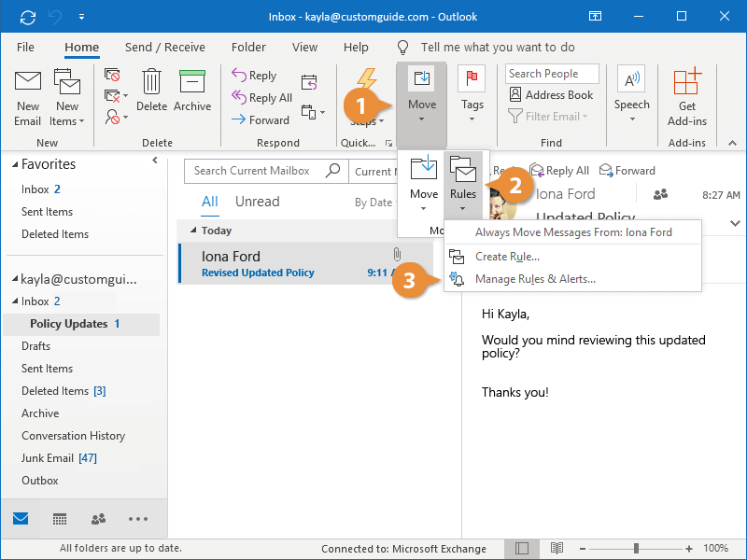Switch to Calendar view icon
The image size is (747, 560).
[x=60, y=519]
